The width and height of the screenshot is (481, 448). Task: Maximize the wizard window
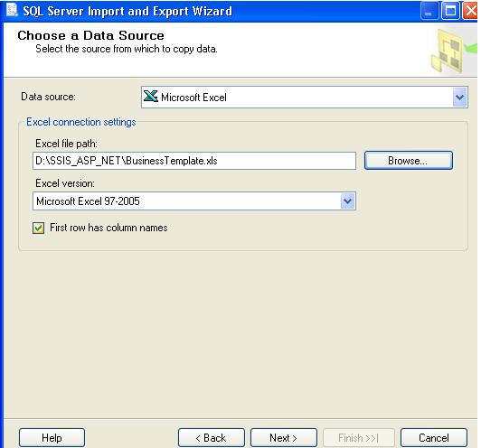pyautogui.click(x=450, y=11)
